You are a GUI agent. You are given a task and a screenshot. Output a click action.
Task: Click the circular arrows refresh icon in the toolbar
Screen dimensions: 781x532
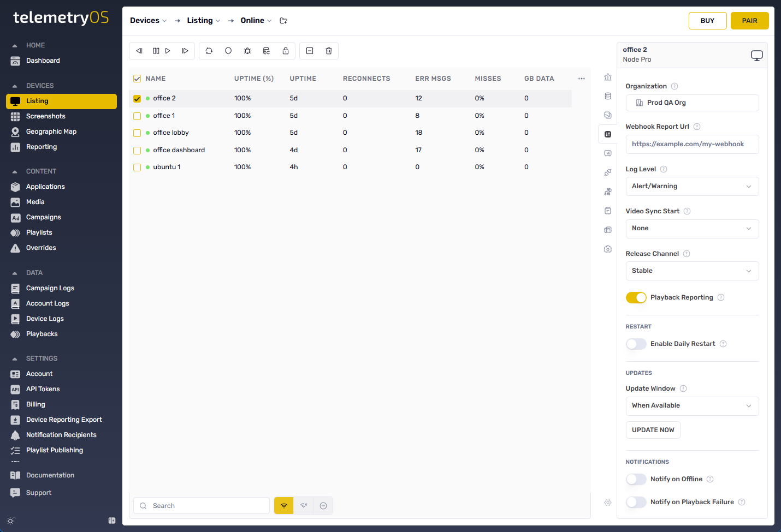pyautogui.click(x=209, y=51)
